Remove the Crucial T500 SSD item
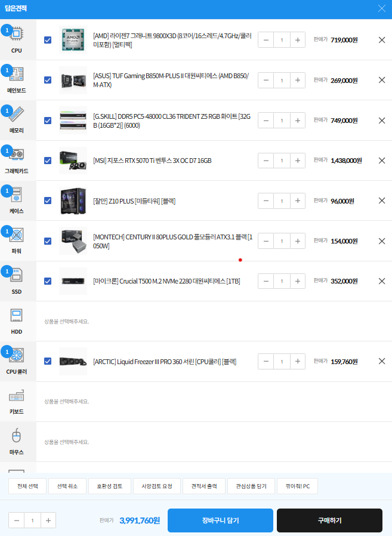The height and width of the screenshot is (536, 392). (x=382, y=281)
